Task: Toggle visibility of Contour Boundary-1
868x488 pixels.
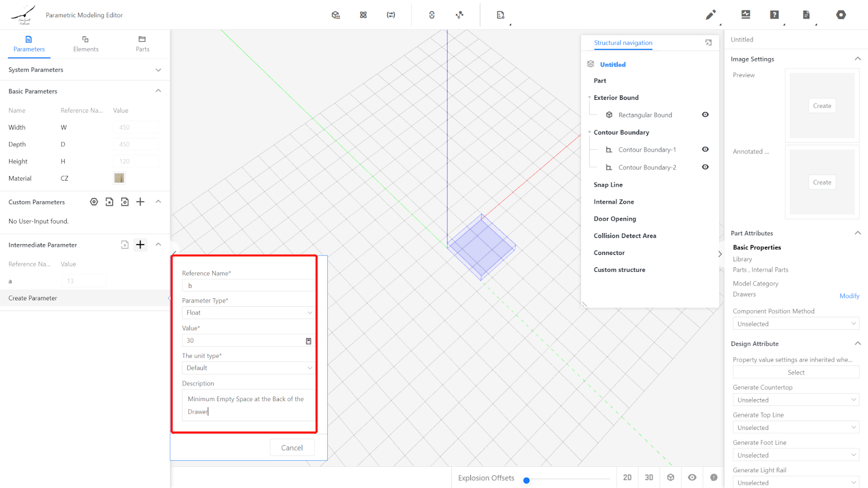Action: (705, 149)
